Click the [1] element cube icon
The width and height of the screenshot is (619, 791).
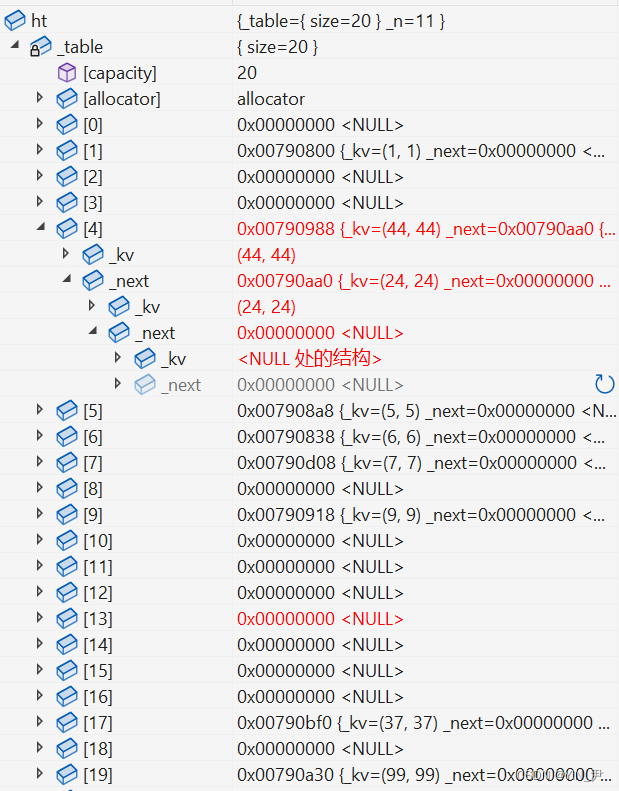point(67,151)
